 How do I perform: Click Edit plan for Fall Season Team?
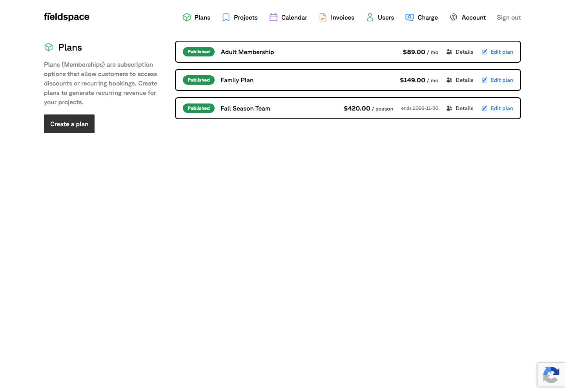point(498,108)
